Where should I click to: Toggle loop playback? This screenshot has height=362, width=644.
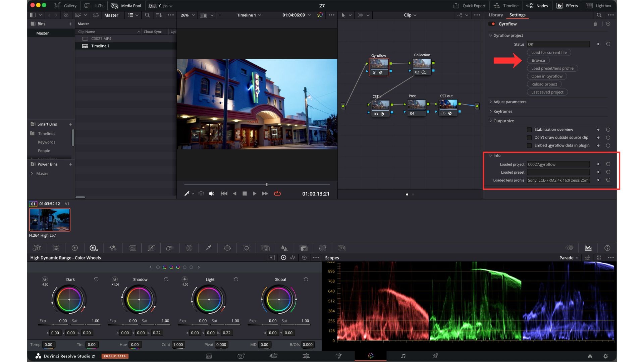tap(277, 194)
